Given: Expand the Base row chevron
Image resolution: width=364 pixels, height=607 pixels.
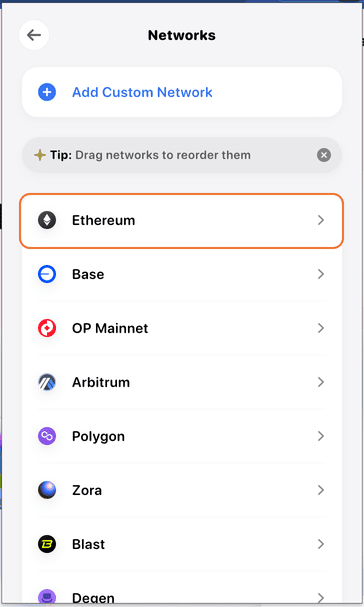Looking at the screenshot, I should point(321,274).
